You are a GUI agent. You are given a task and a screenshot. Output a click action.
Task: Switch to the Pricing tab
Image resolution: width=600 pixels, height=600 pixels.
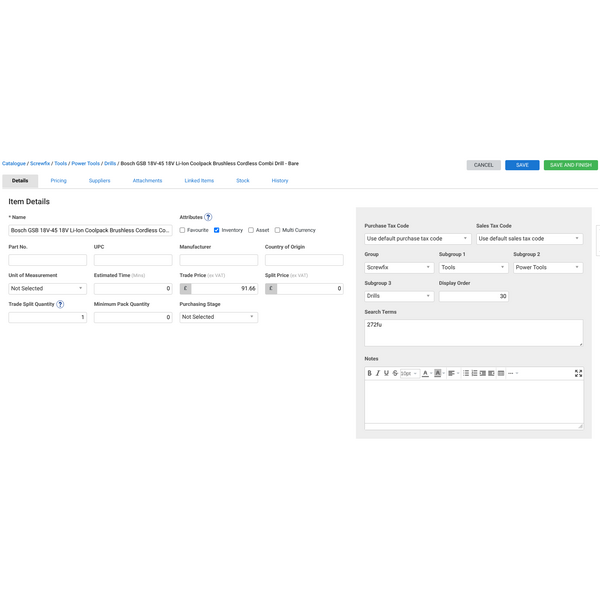click(58, 181)
